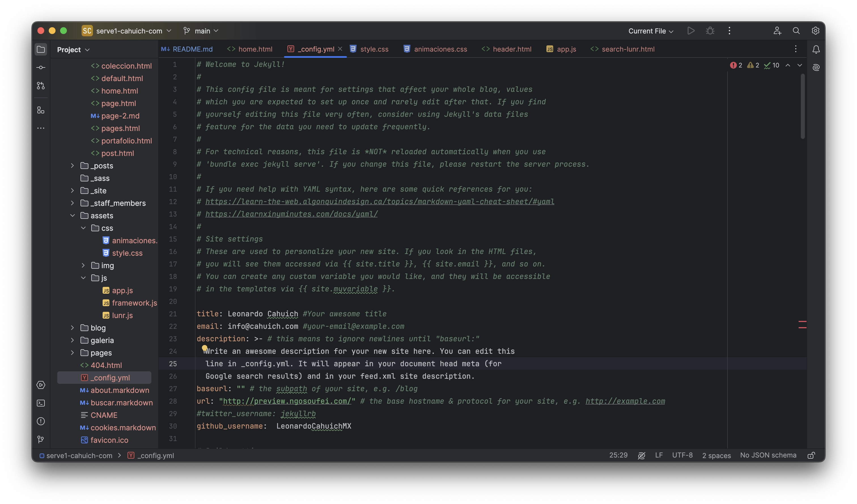Screen dimensions: 857x504
Task: Click the learnxinyminutes.com YAML link
Action: click(291, 214)
